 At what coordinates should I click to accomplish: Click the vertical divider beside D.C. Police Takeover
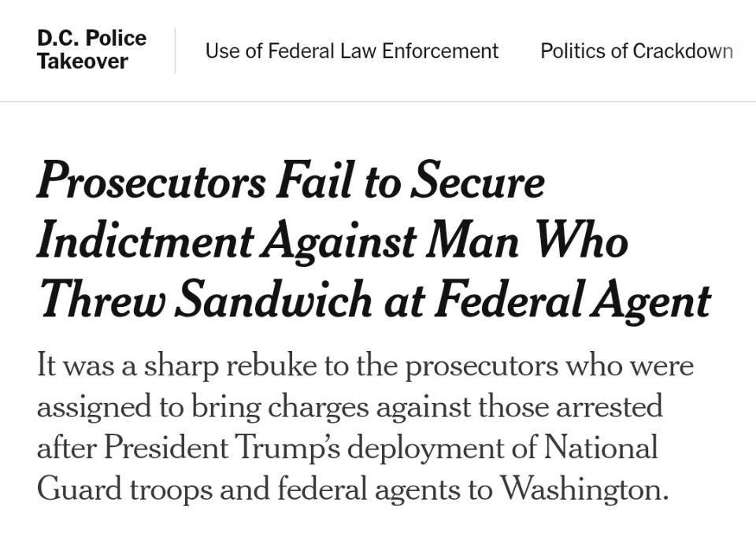click(175, 50)
